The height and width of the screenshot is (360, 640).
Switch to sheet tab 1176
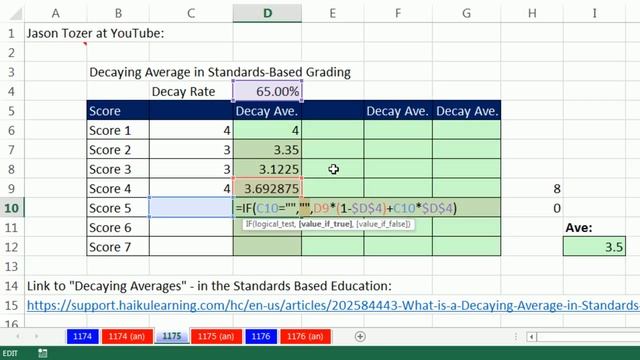[x=261, y=337]
